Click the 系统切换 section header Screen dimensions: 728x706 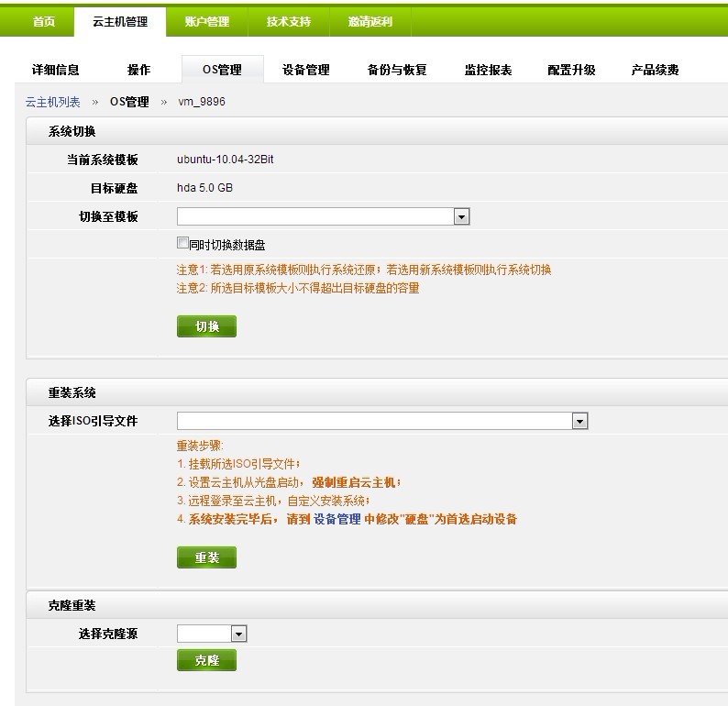72,131
